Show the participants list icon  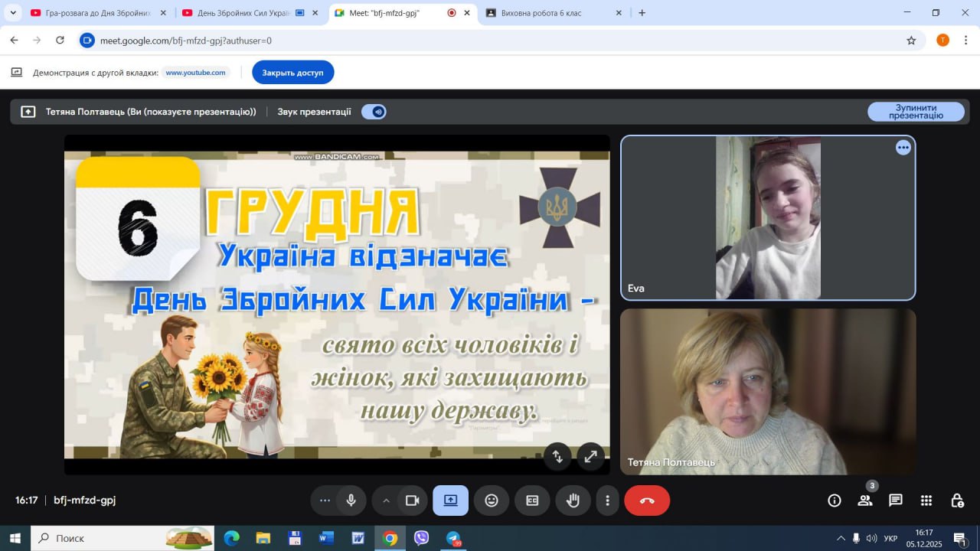click(x=865, y=500)
